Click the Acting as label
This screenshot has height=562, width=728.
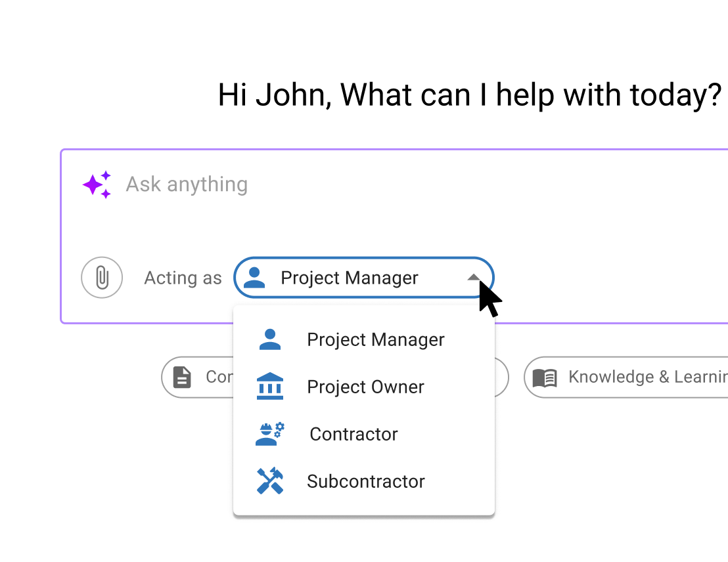click(183, 278)
